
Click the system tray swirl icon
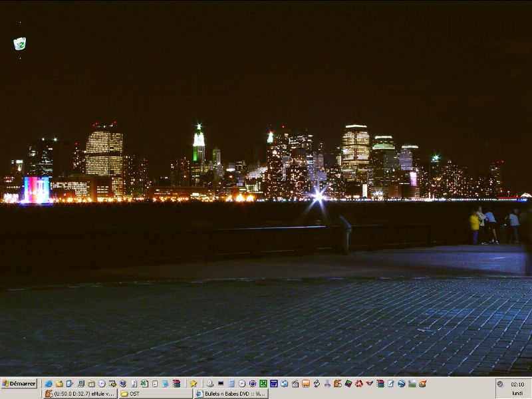click(x=500, y=384)
